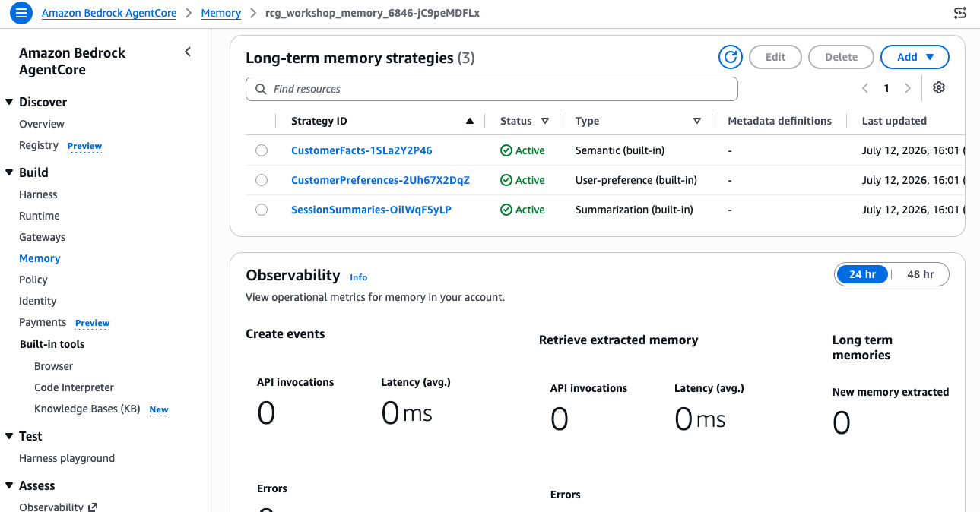Click the Amazon Bedrock AgentCore breadcrumb
The image size is (980, 512).
[x=109, y=13]
